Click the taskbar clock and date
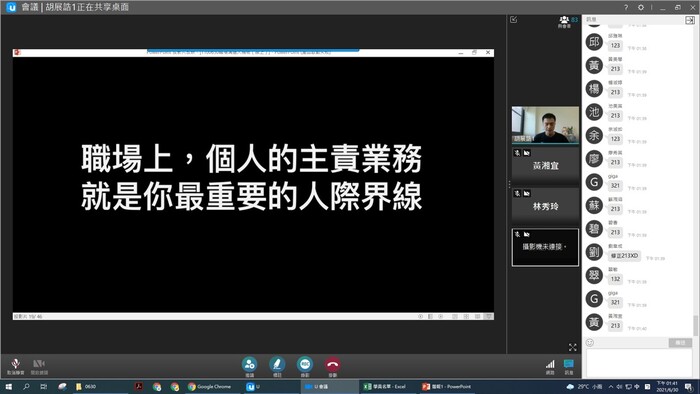This screenshot has height=394, width=700. pos(667,386)
